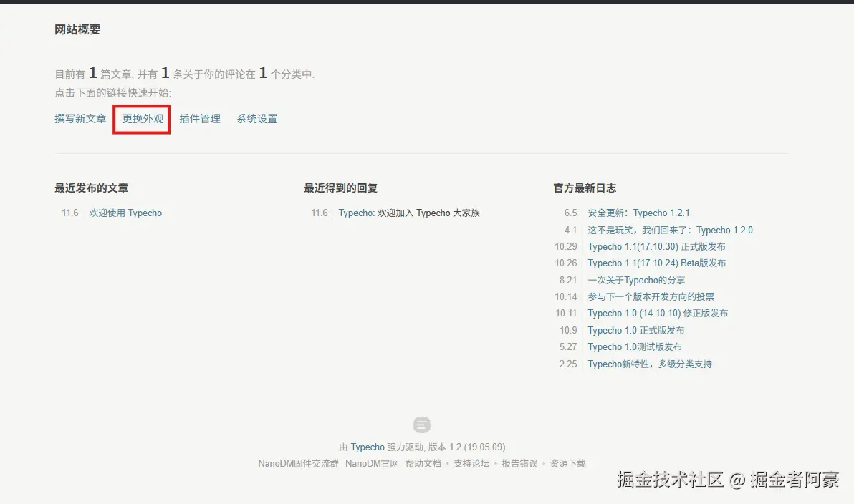Open 支持论坛 footer link

[x=471, y=463]
